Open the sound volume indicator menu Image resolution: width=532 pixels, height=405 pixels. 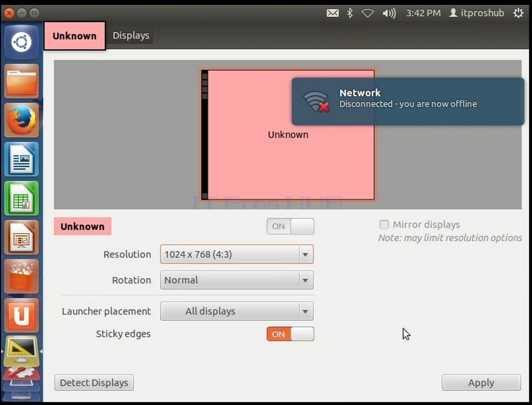point(389,13)
